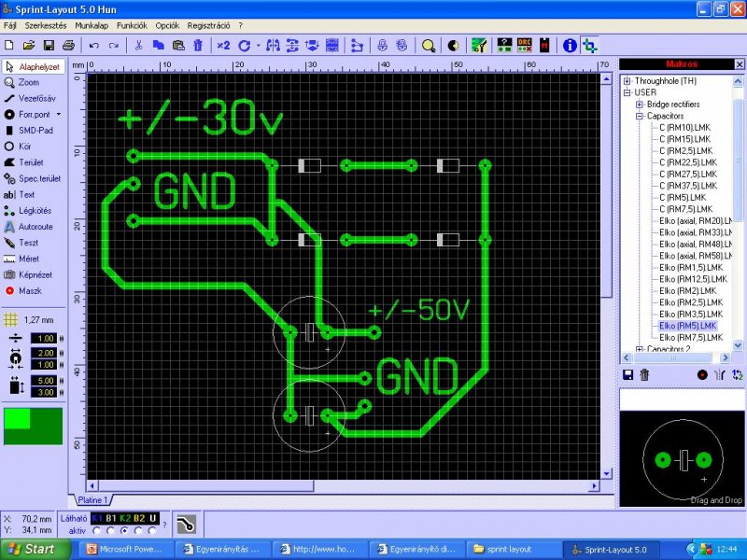Viewport: 747px width, 560px height.
Task: Toggle visibility of the B1 layer label
Action: 111,518
